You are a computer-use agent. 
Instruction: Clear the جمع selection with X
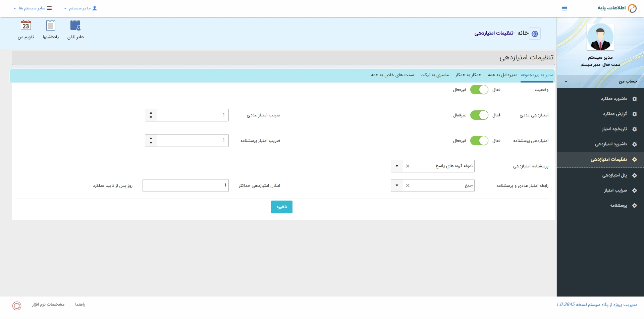[x=408, y=185]
